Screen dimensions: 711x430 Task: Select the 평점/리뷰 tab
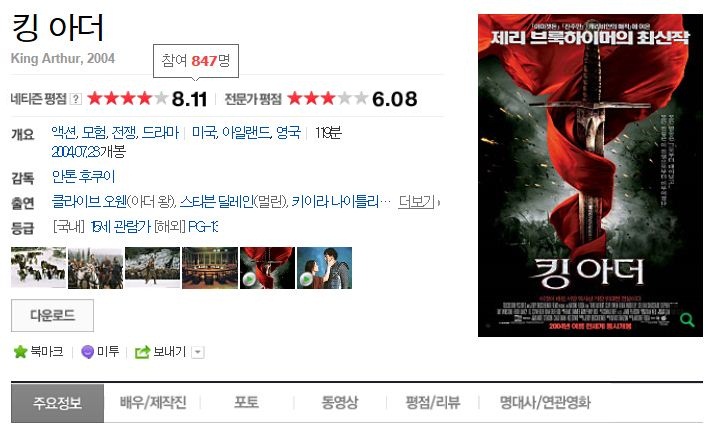(x=432, y=402)
